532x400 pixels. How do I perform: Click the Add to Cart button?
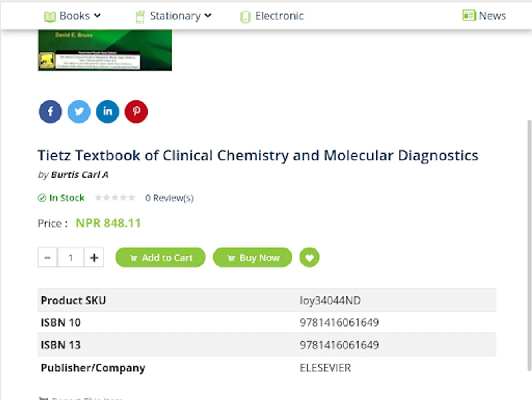click(x=160, y=257)
